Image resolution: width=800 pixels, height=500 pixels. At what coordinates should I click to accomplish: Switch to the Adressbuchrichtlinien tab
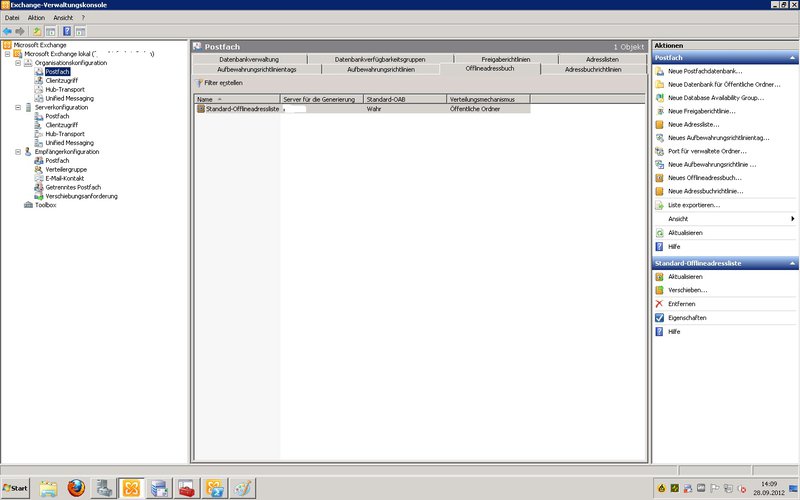[x=593, y=69]
